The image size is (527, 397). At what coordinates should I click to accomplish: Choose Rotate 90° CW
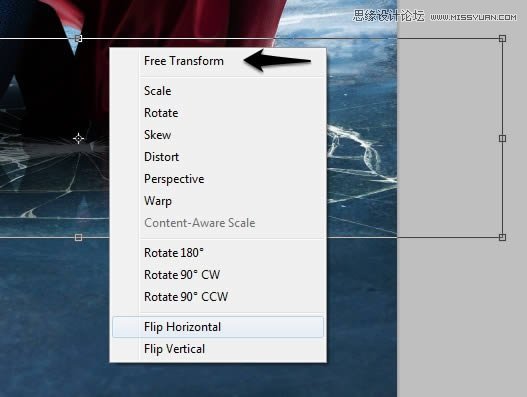[x=218, y=275]
